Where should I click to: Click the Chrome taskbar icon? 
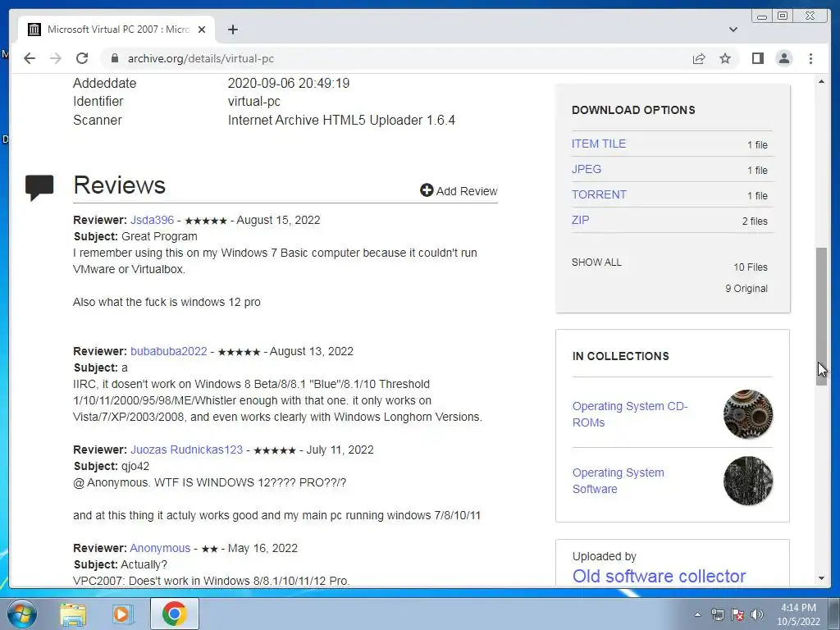click(174, 614)
